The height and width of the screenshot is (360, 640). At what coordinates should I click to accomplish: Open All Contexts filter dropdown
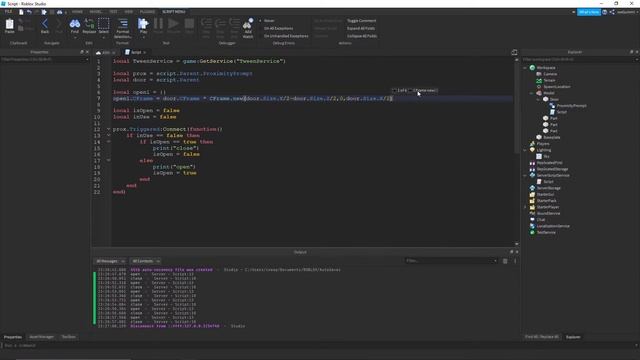145,261
